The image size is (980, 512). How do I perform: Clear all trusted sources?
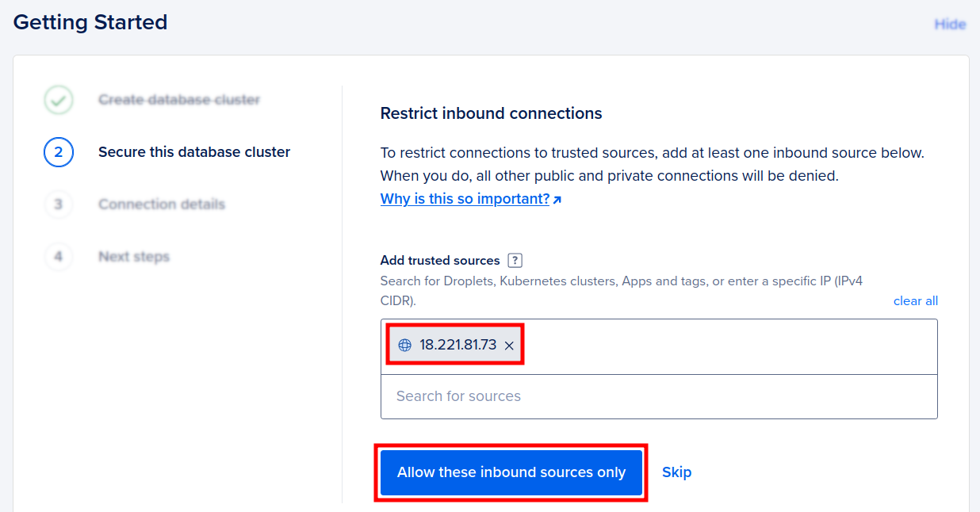tap(915, 301)
